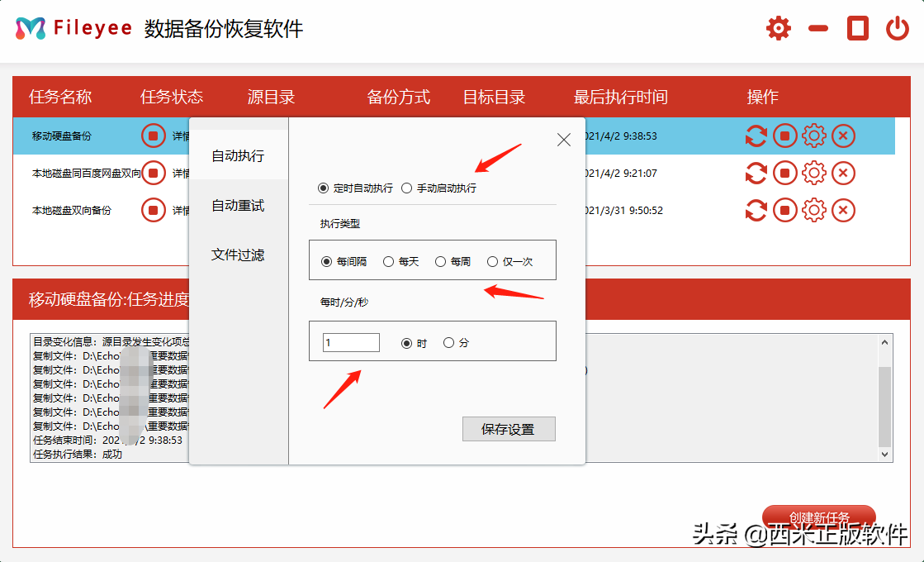Image resolution: width=924 pixels, height=562 pixels.
Task: Click 操作 column header
Action: point(762,97)
